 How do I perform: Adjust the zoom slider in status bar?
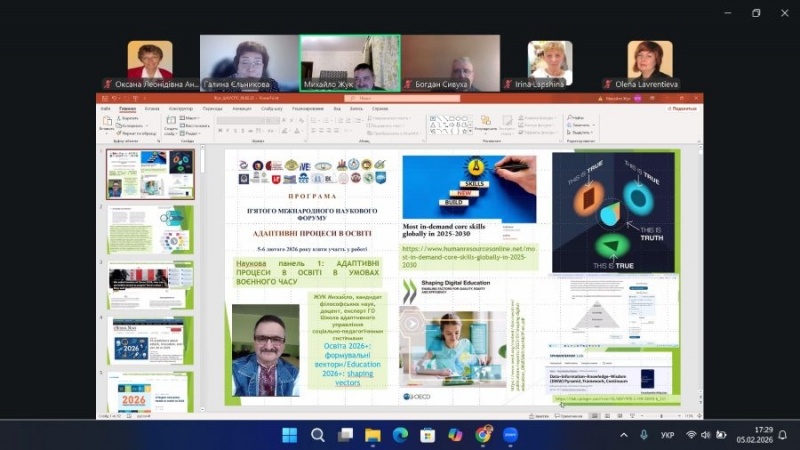pos(661,416)
